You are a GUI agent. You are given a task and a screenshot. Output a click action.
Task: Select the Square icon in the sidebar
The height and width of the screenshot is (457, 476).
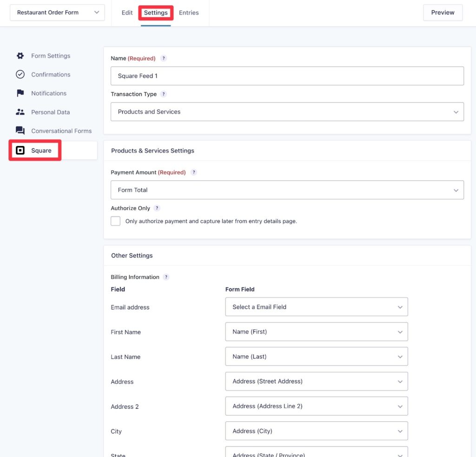[20, 150]
